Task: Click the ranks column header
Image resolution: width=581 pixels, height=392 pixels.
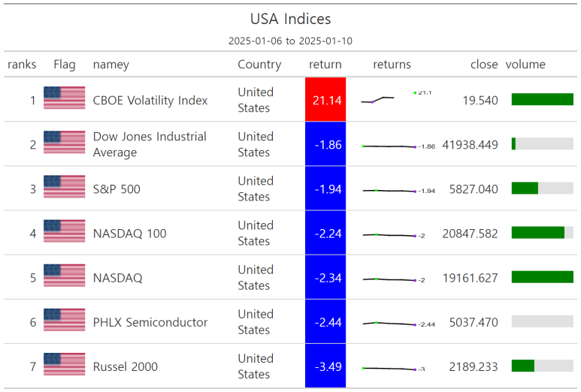Action: 22,65
